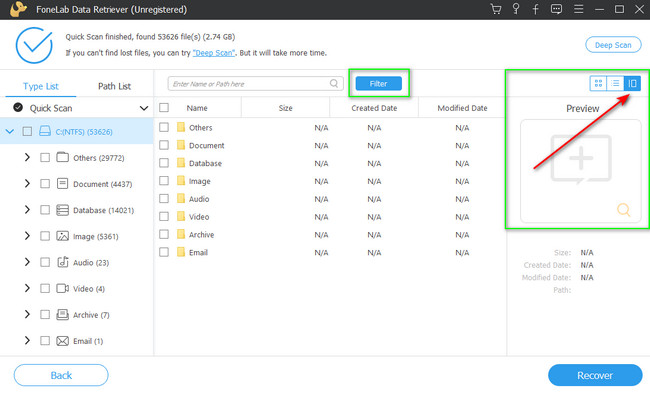Click the Archive type icon in tree
650x397 pixels.
(x=63, y=315)
